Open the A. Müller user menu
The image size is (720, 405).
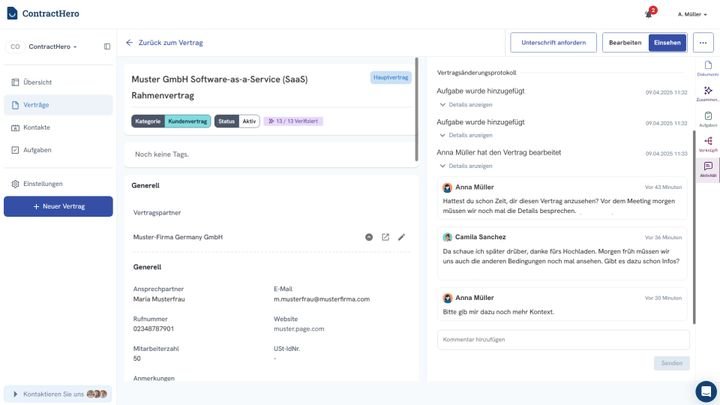tap(692, 14)
